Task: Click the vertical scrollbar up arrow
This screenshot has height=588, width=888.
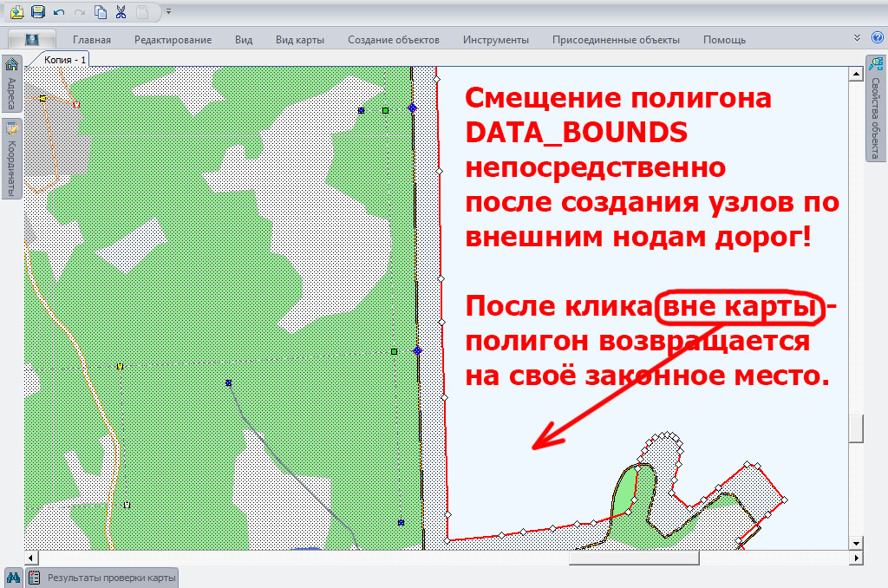Action: 856,75
